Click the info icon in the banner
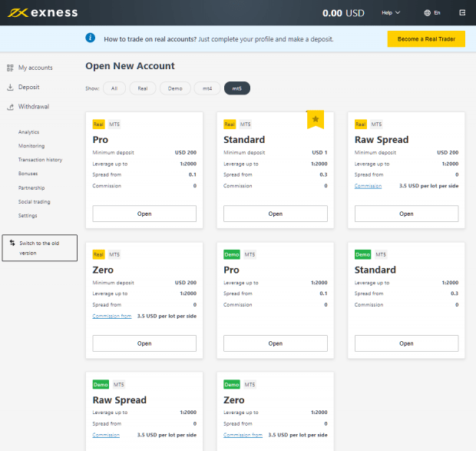 (x=91, y=38)
